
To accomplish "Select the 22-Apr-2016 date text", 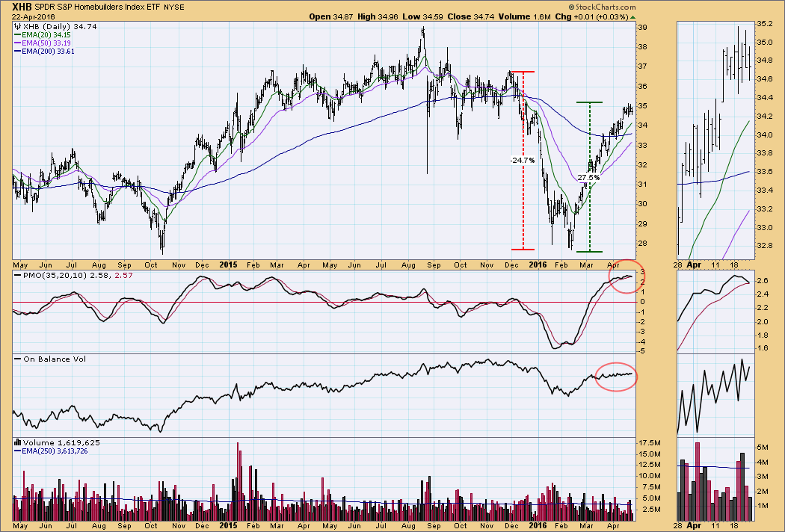I will click(34, 16).
